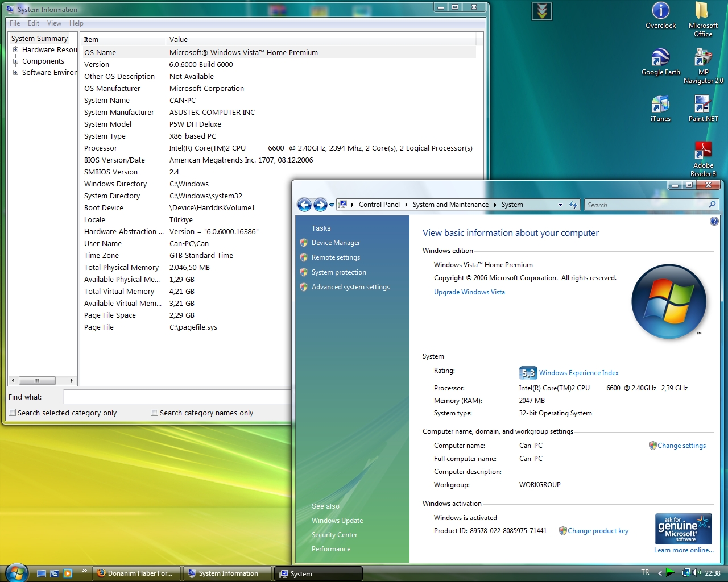Click the System Information title bar icon
The image size is (728, 582).
click(10, 9)
